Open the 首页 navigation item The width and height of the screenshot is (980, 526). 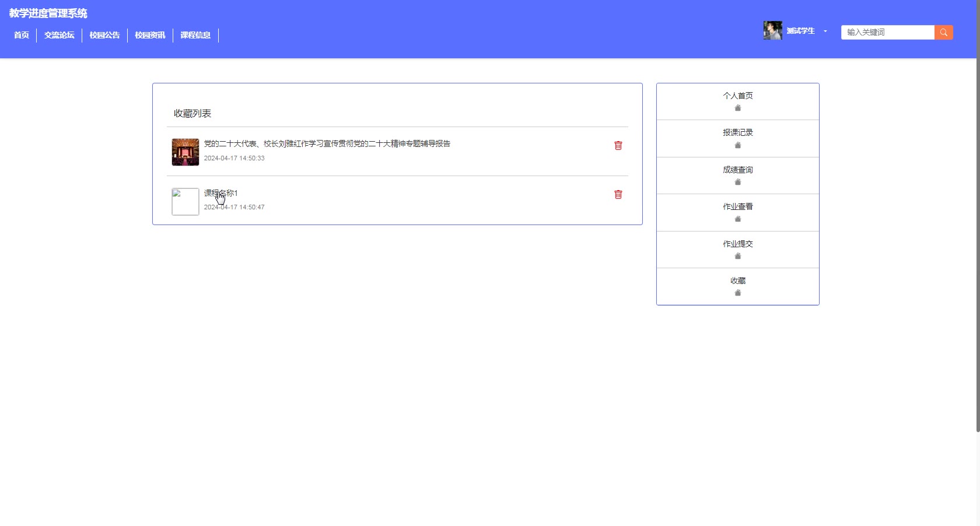point(22,35)
